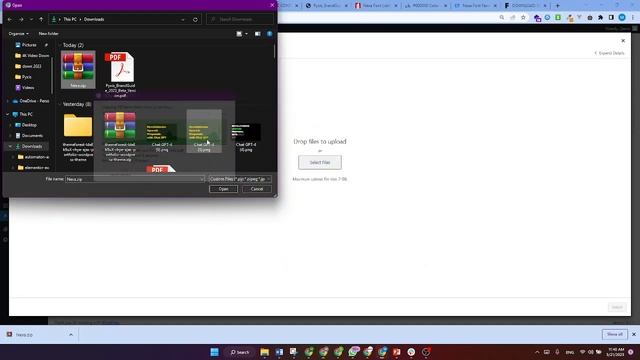Open the file type filter dropdown
Image resolution: width=640 pixels, height=360 pixels.
click(x=240, y=179)
